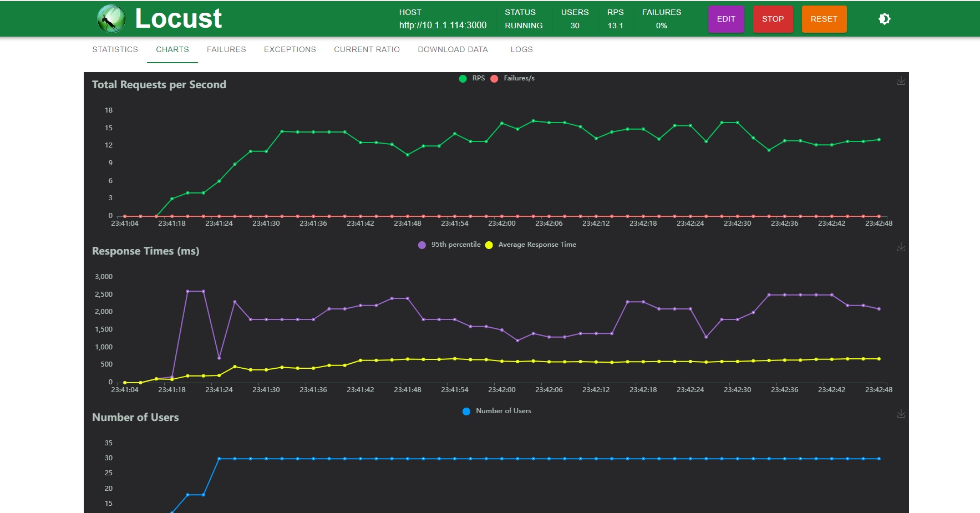Click the RUNNING status value
Image resolution: width=980 pixels, height=513 pixels.
(x=524, y=26)
